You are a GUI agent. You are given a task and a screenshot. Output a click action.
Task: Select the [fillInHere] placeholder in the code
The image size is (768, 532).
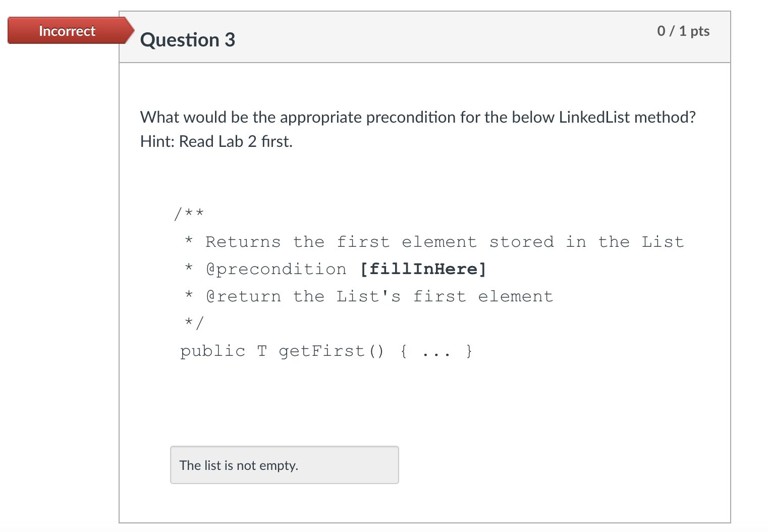[x=423, y=269]
